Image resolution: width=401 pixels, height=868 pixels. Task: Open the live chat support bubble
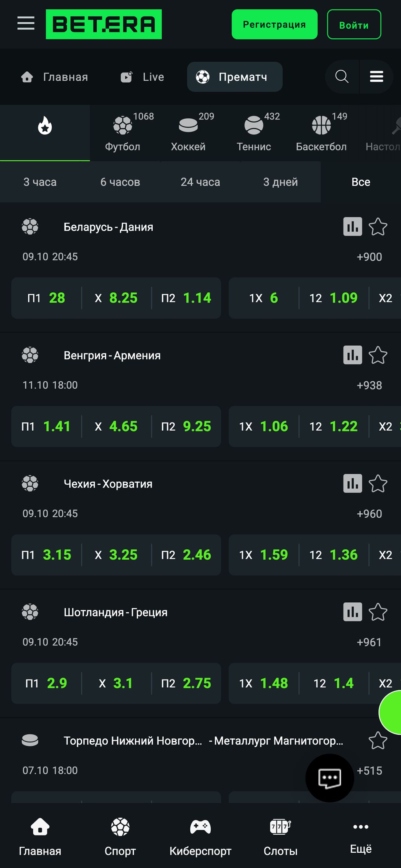coord(329,778)
